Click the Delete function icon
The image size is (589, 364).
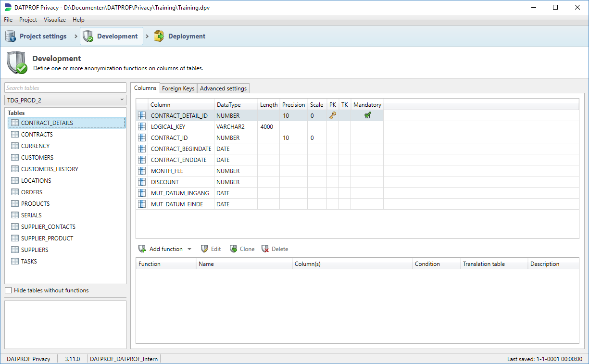pyautogui.click(x=265, y=249)
